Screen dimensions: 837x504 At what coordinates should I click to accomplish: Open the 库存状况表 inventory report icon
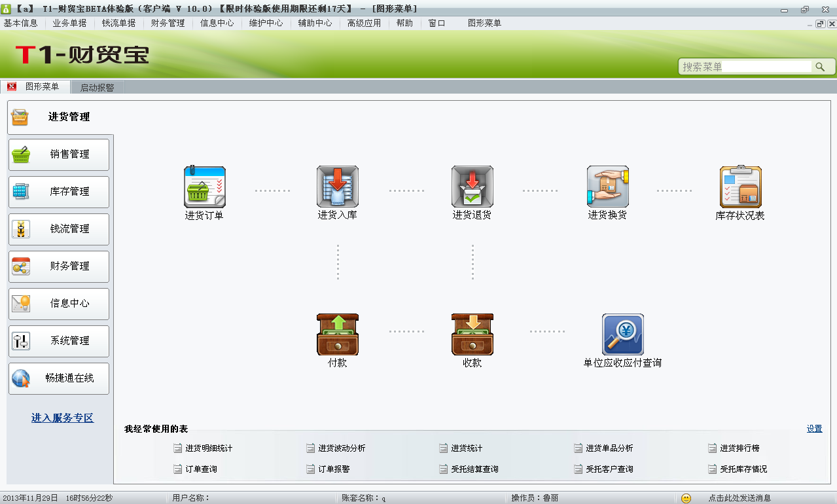pyautogui.click(x=740, y=187)
